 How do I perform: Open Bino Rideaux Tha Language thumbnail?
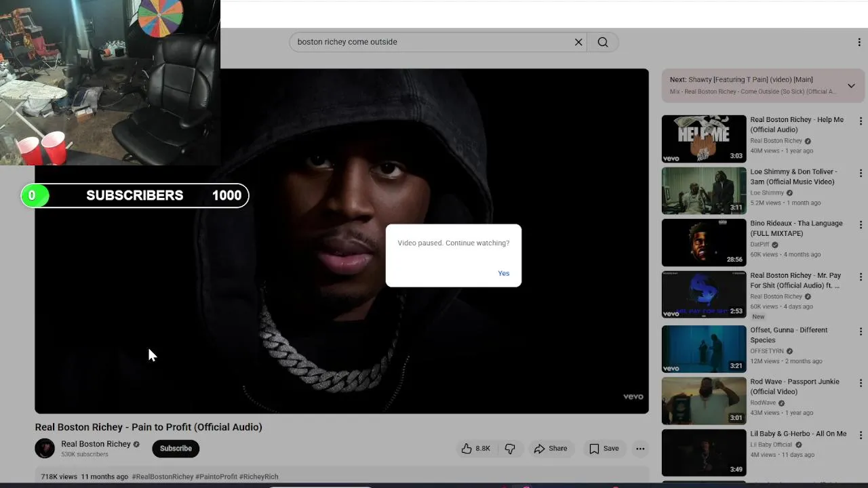[704, 243]
